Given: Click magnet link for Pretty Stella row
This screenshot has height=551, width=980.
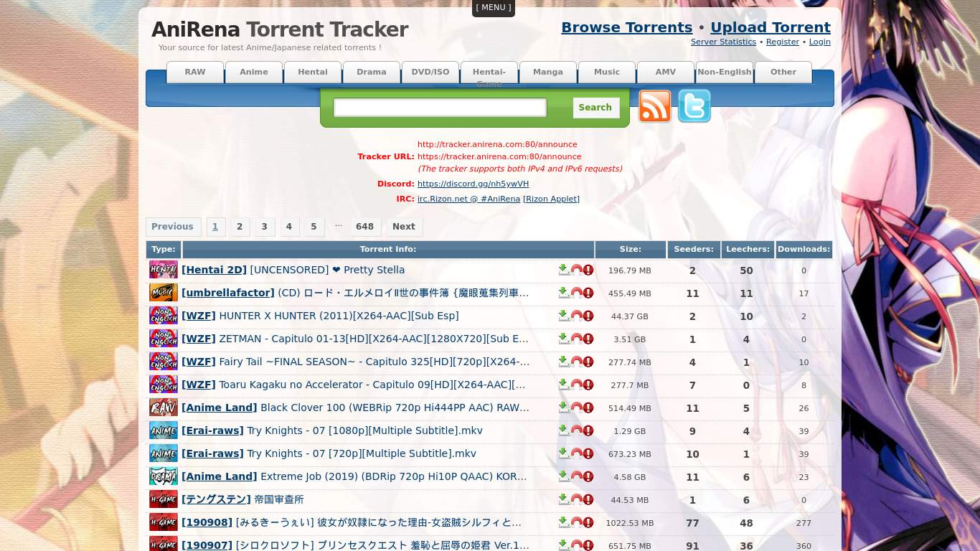Looking at the screenshot, I should click(576, 270).
